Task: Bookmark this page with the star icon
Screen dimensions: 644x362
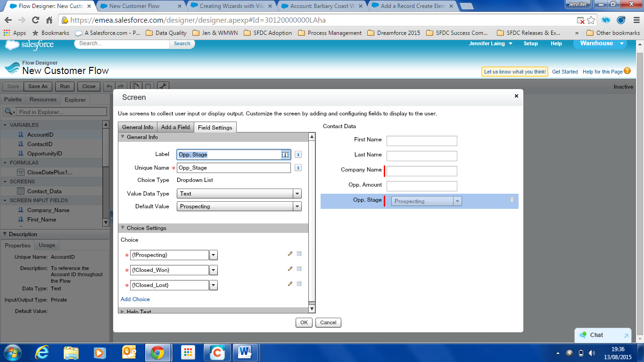Action: 591,20
